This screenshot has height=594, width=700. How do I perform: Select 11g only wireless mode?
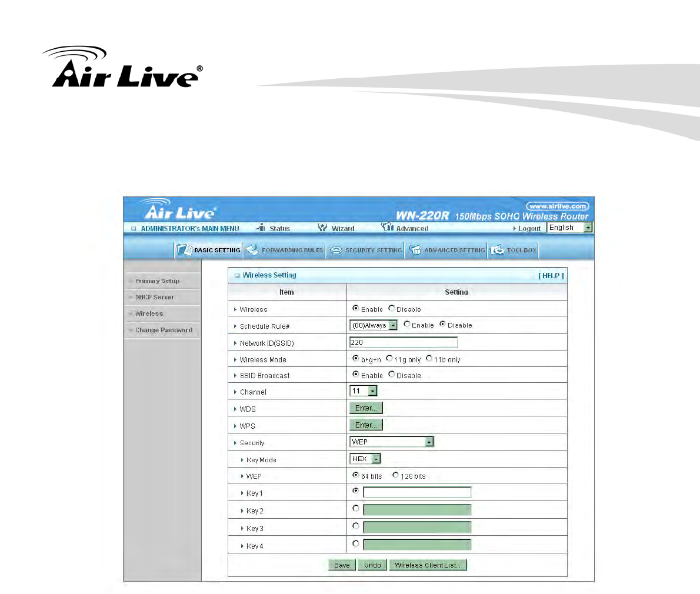point(389,358)
